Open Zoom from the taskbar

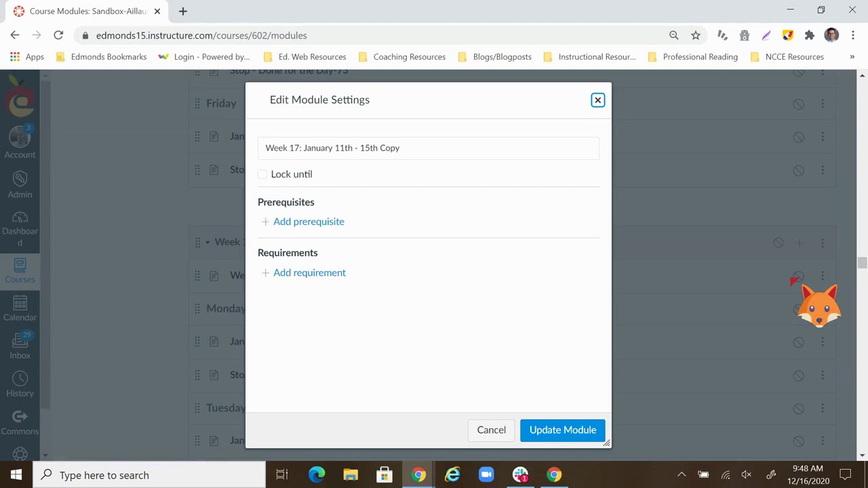coord(486,474)
